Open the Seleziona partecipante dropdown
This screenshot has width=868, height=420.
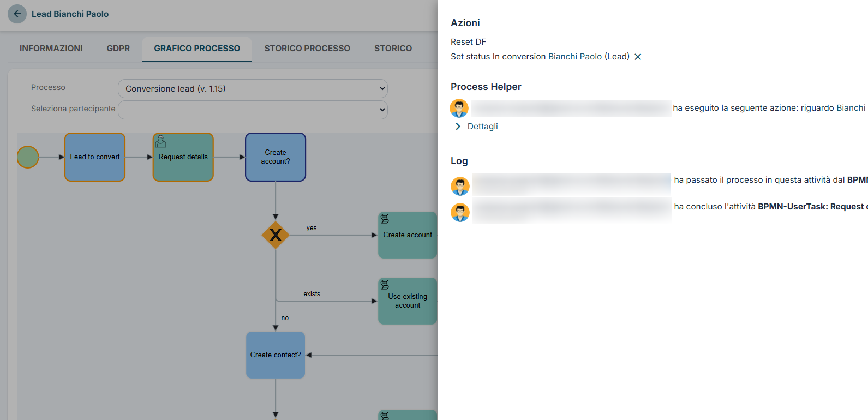tap(253, 110)
